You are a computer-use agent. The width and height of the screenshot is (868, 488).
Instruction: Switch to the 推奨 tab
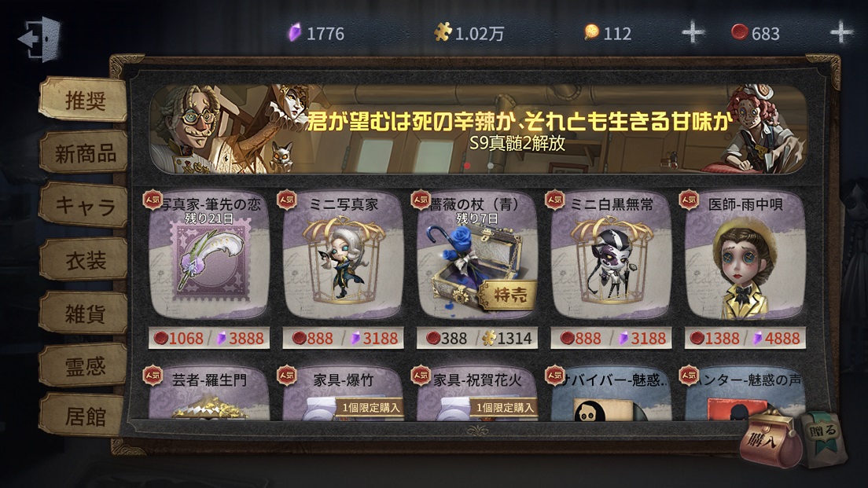pos(84,100)
